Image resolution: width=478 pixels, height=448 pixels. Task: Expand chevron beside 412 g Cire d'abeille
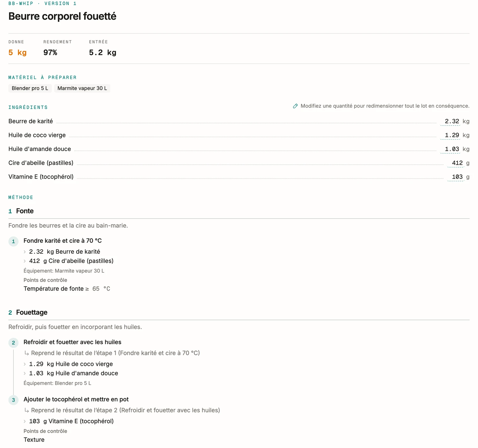(25, 261)
